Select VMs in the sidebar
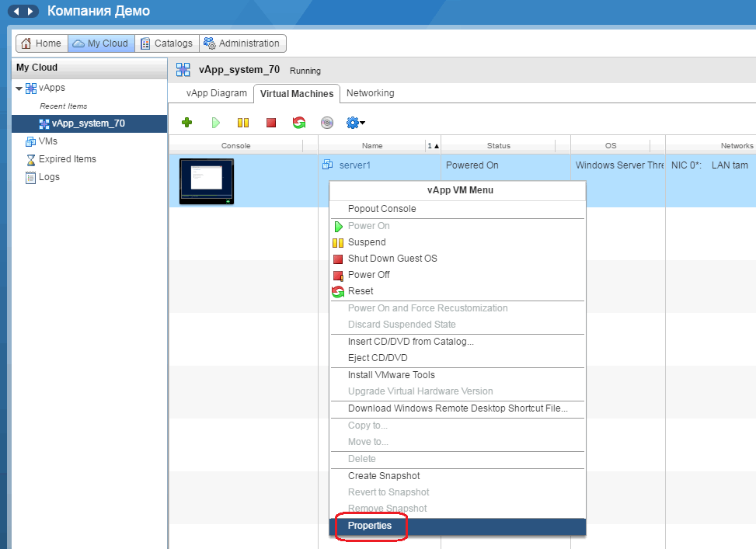Viewport: 756px width, 549px height. coord(47,141)
